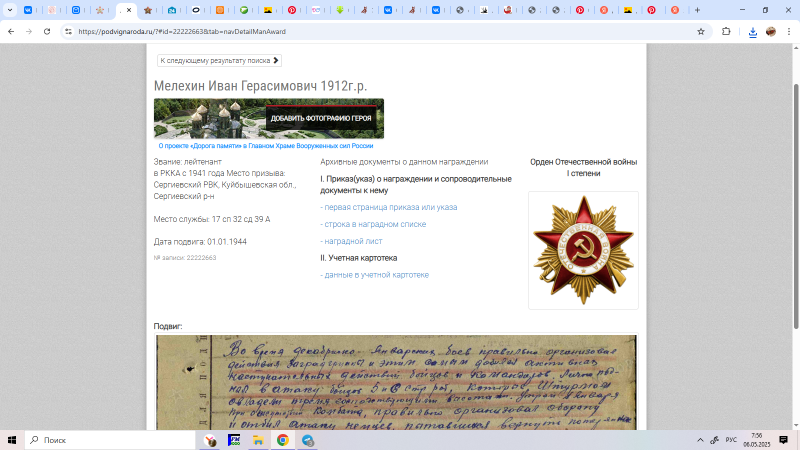
Task: Open строка в наградном списке link
Action: click(373, 224)
